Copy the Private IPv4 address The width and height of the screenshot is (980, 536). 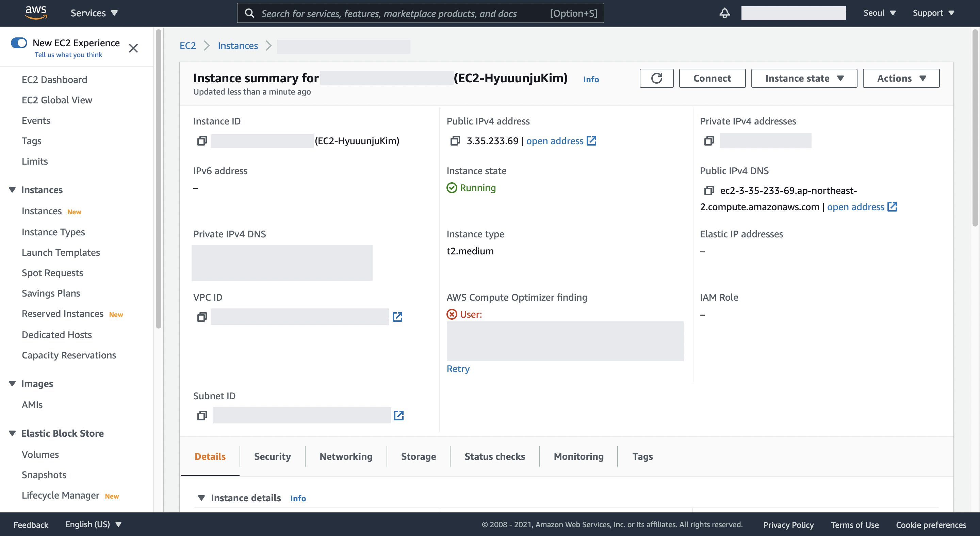pyautogui.click(x=708, y=141)
